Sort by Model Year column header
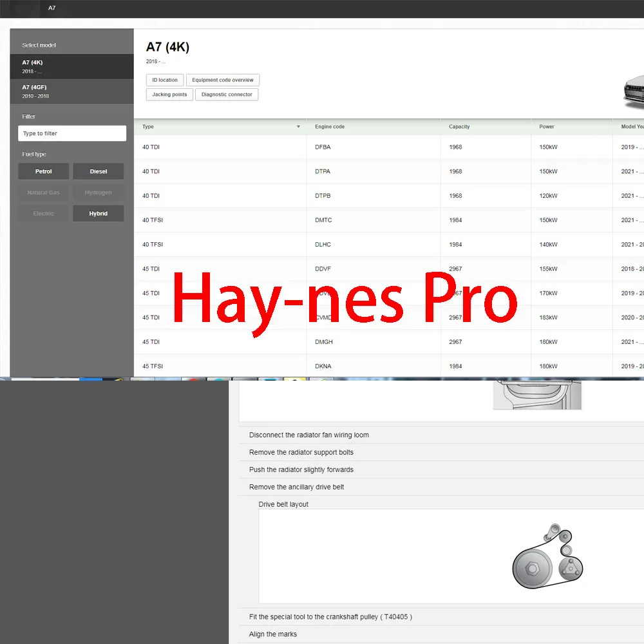Image resolution: width=644 pixels, height=644 pixels. point(632,126)
